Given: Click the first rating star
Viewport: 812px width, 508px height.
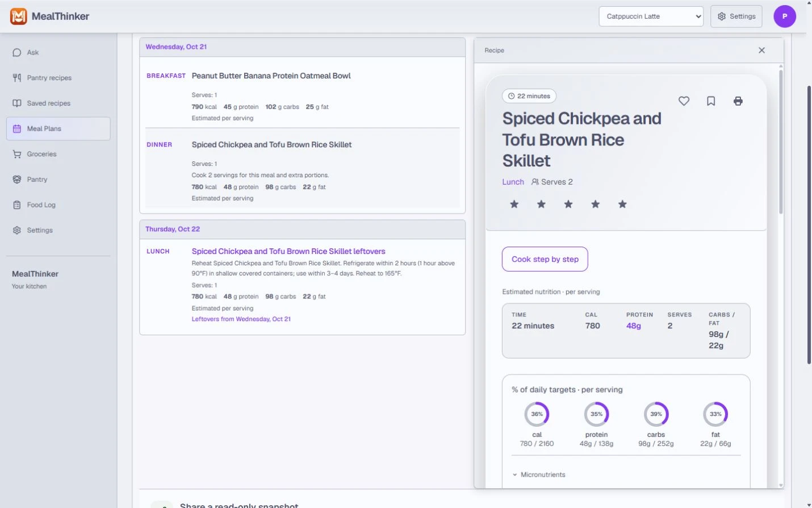Looking at the screenshot, I should coord(514,204).
